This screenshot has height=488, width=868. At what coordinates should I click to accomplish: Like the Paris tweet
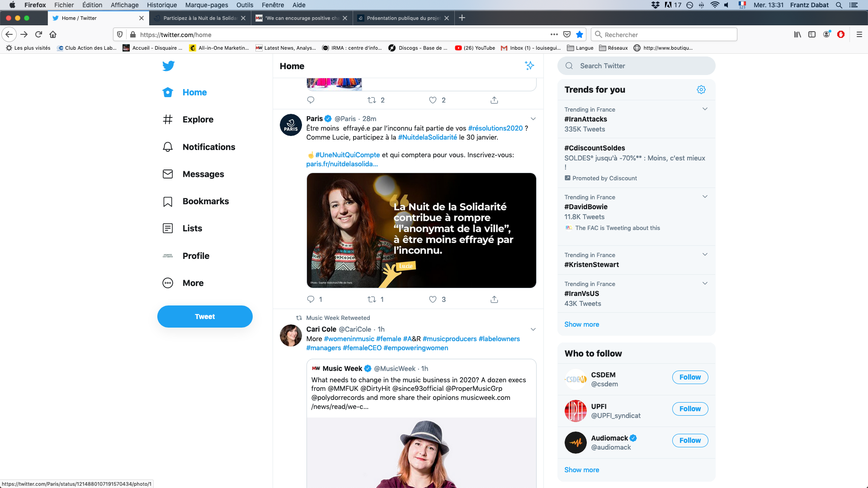[433, 299]
